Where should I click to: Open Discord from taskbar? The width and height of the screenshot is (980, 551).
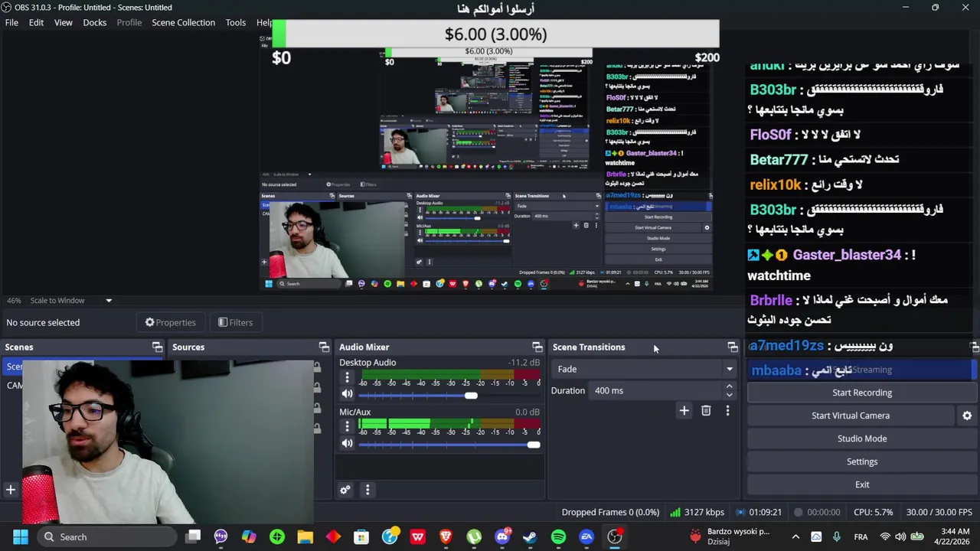coord(502,536)
